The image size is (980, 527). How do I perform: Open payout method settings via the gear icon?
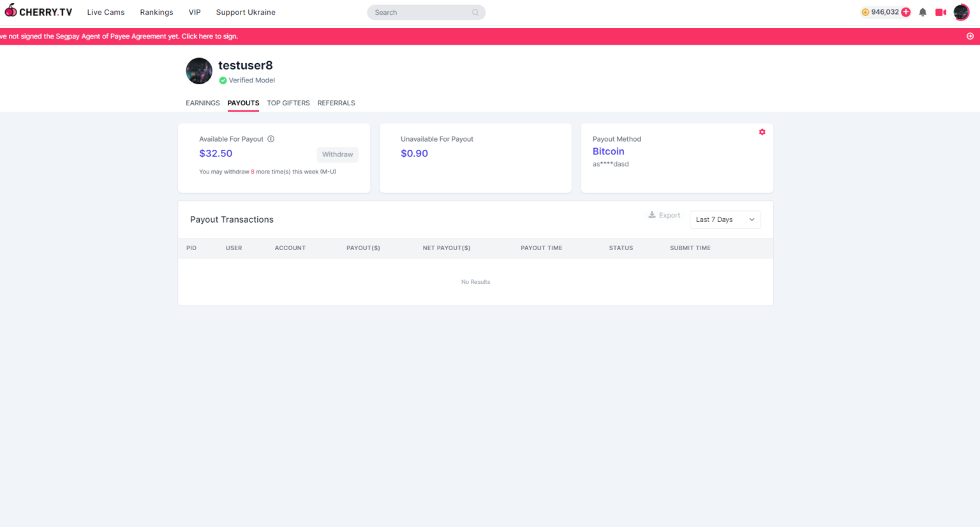click(x=762, y=131)
